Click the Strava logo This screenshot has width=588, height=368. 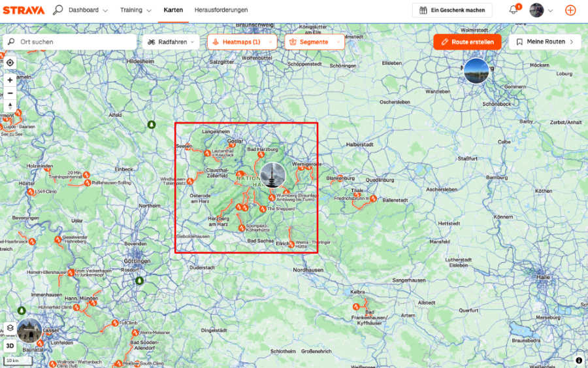point(24,10)
